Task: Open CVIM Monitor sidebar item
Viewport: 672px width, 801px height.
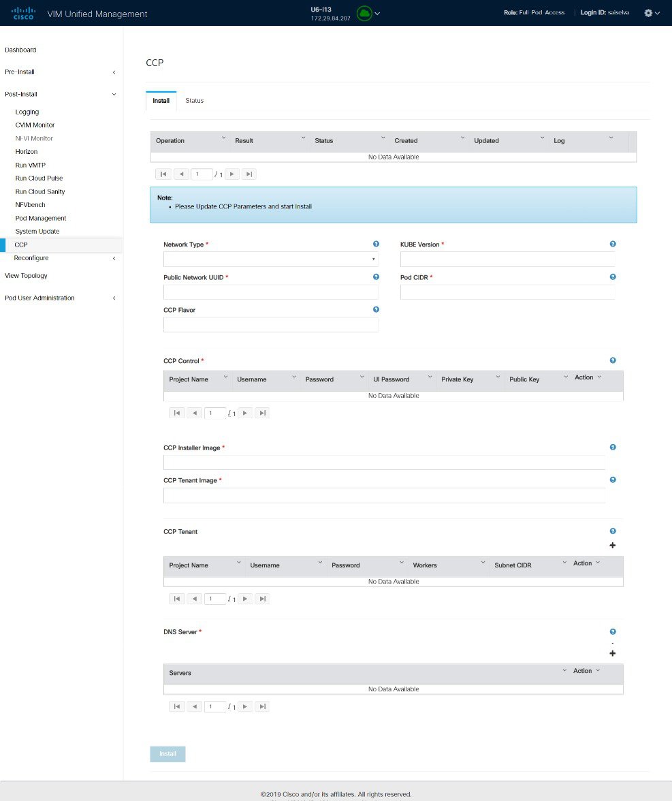Action: [35, 125]
